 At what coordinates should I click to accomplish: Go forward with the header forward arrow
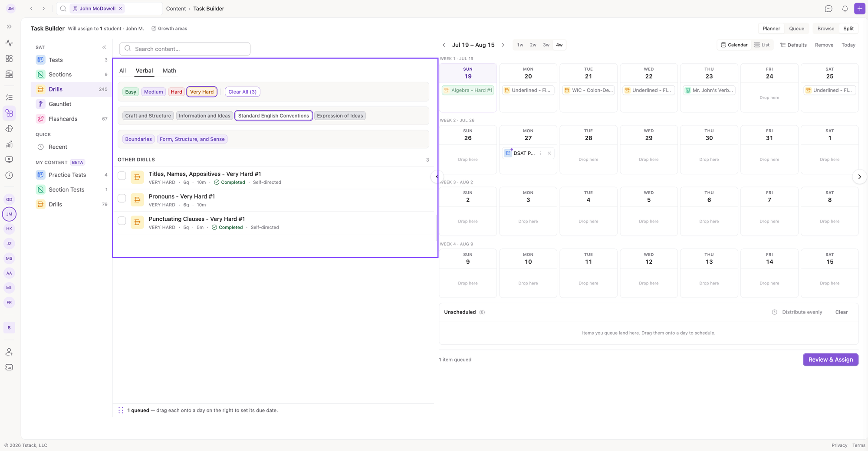(x=43, y=9)
